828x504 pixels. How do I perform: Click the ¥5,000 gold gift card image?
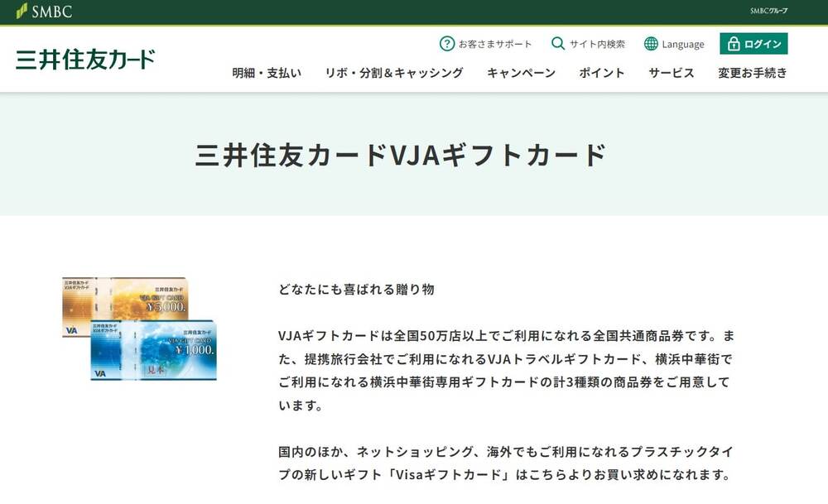(x=125, y=299)
